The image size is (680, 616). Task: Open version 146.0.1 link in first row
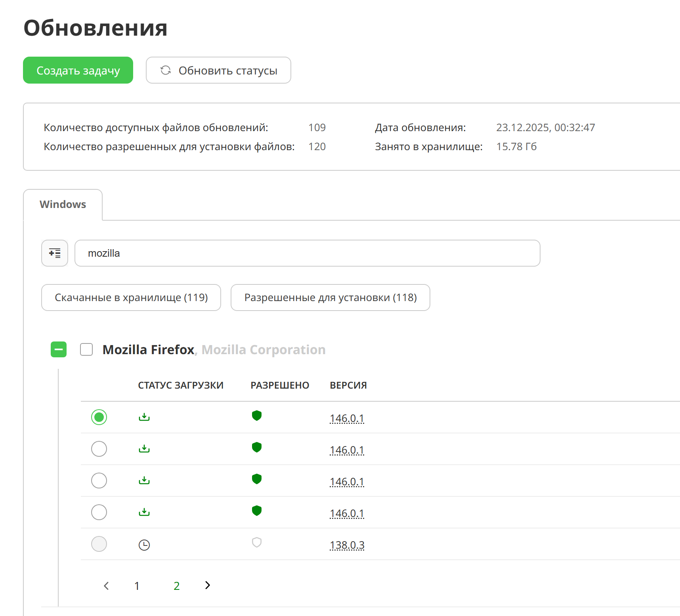347,418
